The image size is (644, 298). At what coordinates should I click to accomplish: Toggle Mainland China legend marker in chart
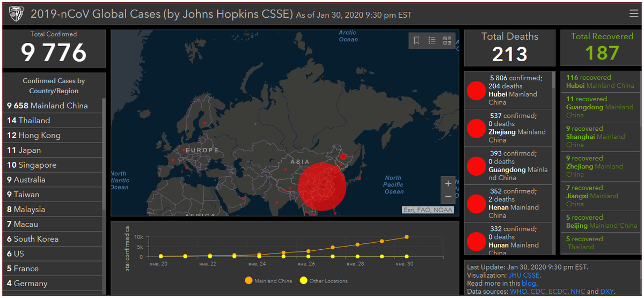click(248, 280)
